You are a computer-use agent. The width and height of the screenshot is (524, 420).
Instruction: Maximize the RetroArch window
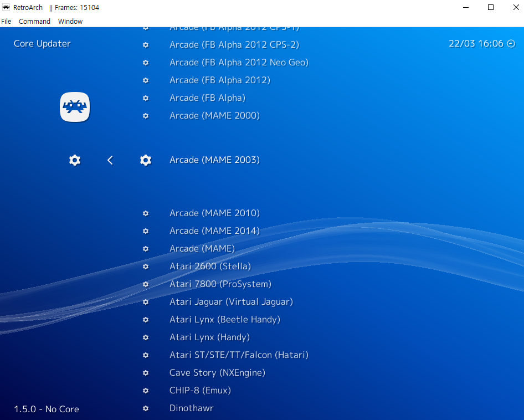(491, 7)
